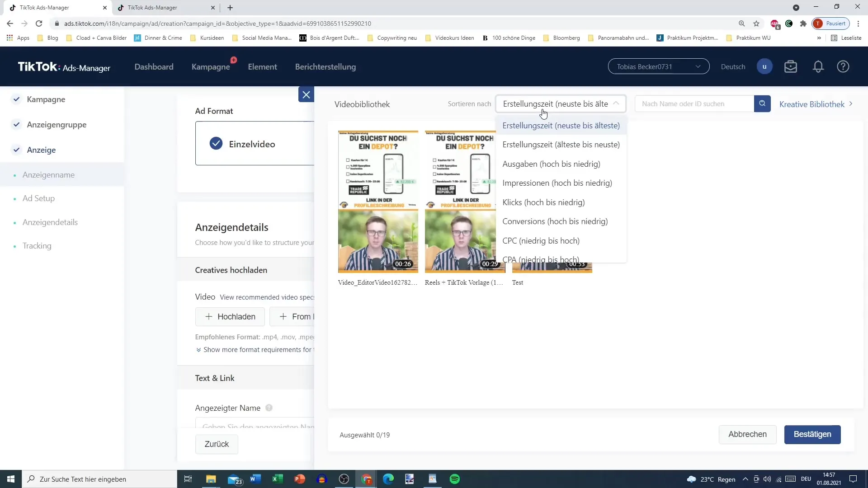Open the help question mark icon
868x488 pixels.
tap(843, 66)
